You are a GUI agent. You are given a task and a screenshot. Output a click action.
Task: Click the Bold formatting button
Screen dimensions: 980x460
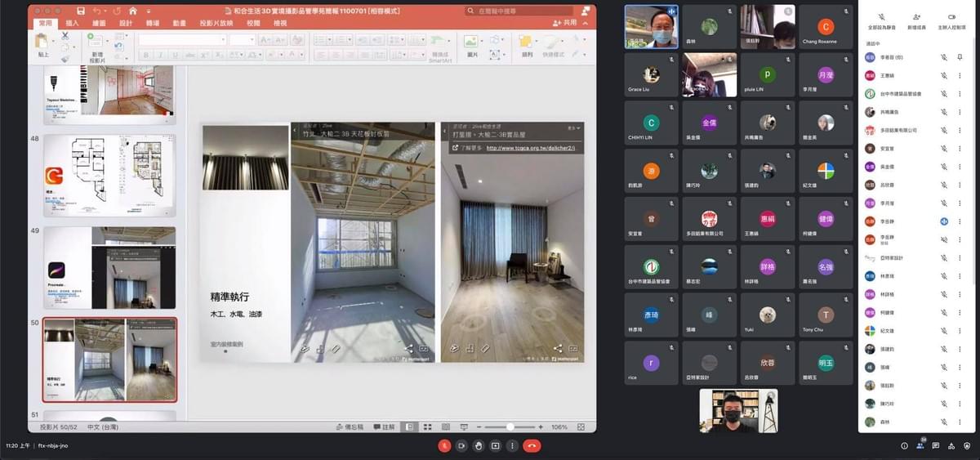[146, 55]
